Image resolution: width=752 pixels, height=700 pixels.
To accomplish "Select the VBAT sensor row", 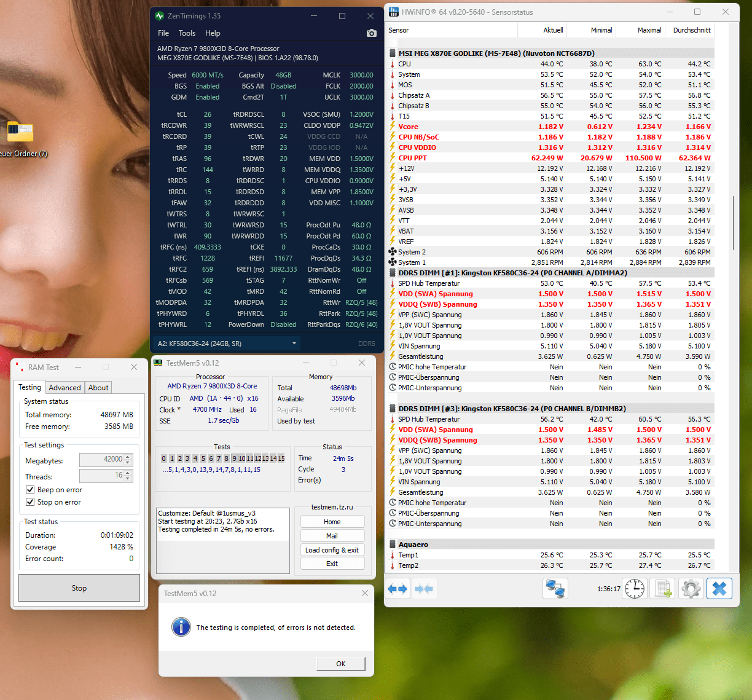I will click(550, 231).
